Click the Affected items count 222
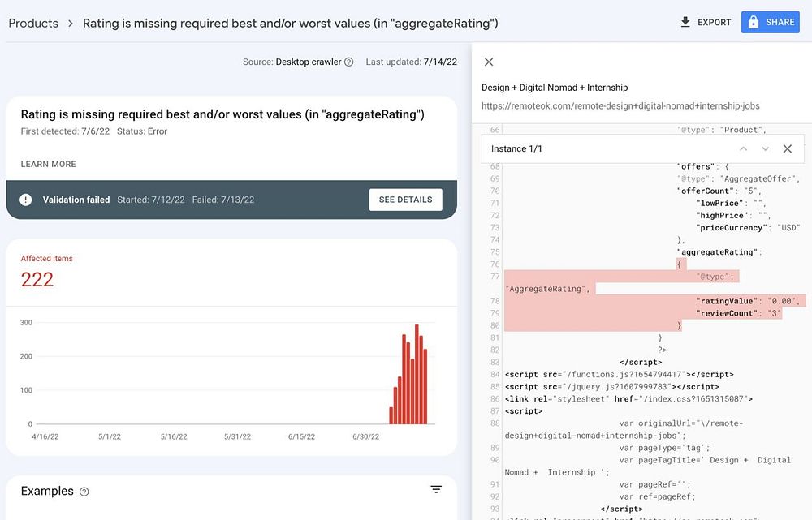The width and height of the screenshot is (812, 520). [37, 280]
